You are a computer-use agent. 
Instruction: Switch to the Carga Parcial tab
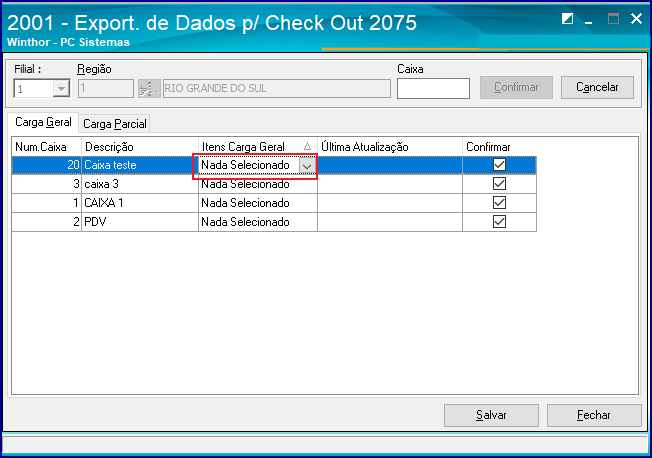coord(115,124)
